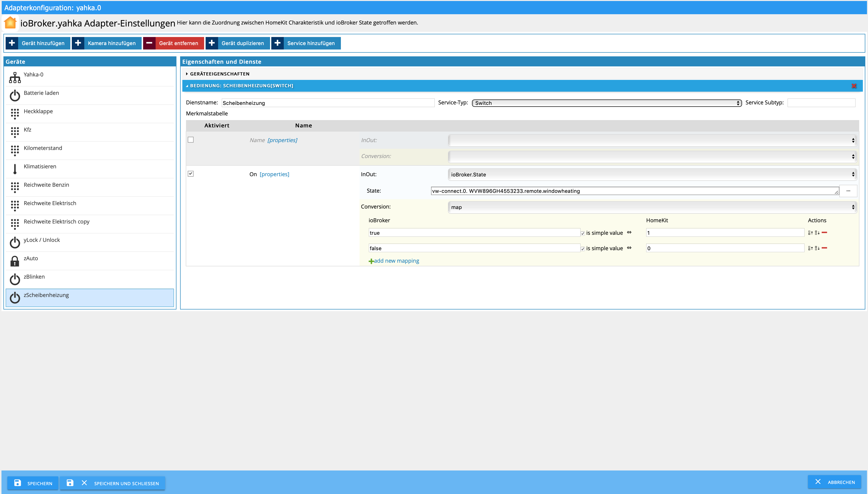Click the power icon beside Batterie laden
Viewport: 868px width, 494px height.
tap(15, 96)
